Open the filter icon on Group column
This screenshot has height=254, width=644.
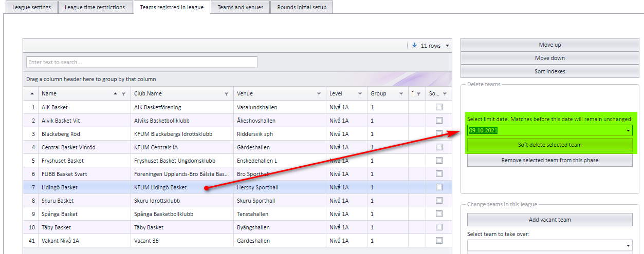[401, 94]
